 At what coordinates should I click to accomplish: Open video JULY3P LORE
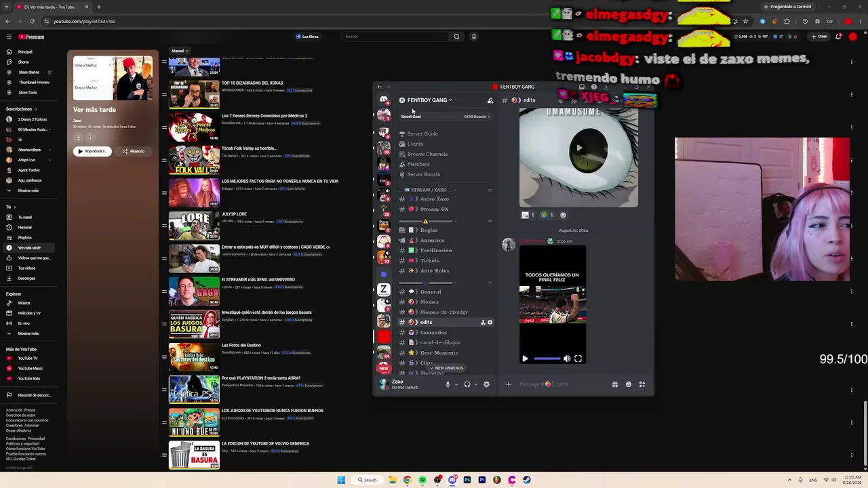(234, 214)
